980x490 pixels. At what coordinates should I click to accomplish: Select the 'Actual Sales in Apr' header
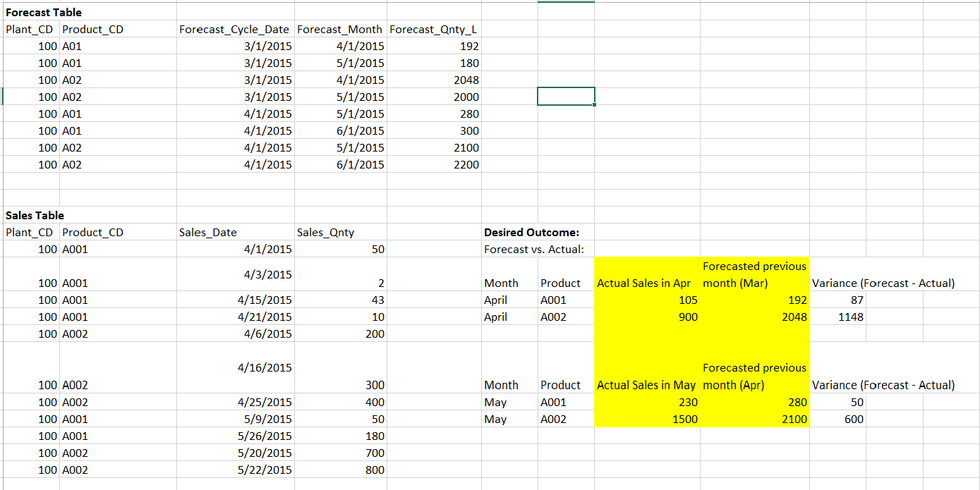pos(647,274)
